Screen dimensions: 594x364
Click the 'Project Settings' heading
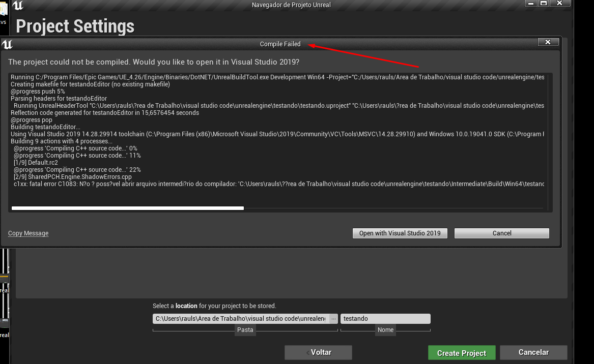coord(75,26)
